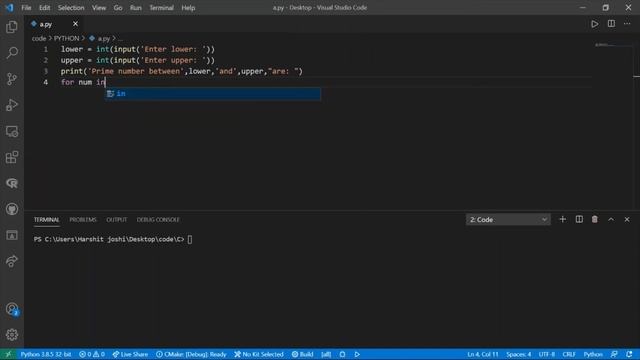Open Source Control view

click(x=12, y=79)
